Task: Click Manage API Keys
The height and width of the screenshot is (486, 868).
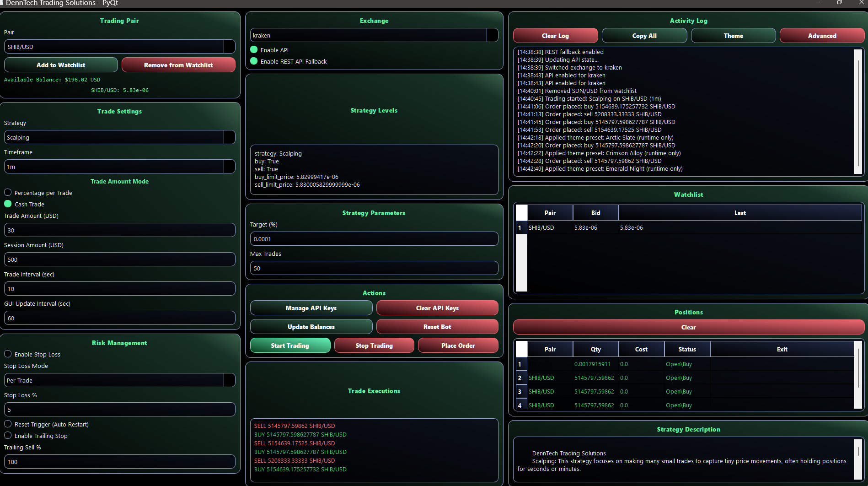Action: pos(311,308)
